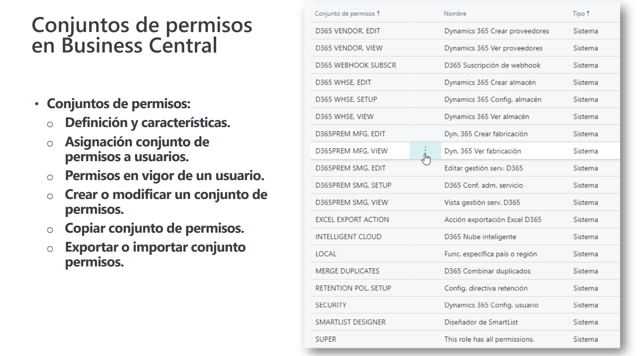Screen dimensions: 644x356
Task: Select the LOCAL permission set
Action: click(x=326, y=254)
